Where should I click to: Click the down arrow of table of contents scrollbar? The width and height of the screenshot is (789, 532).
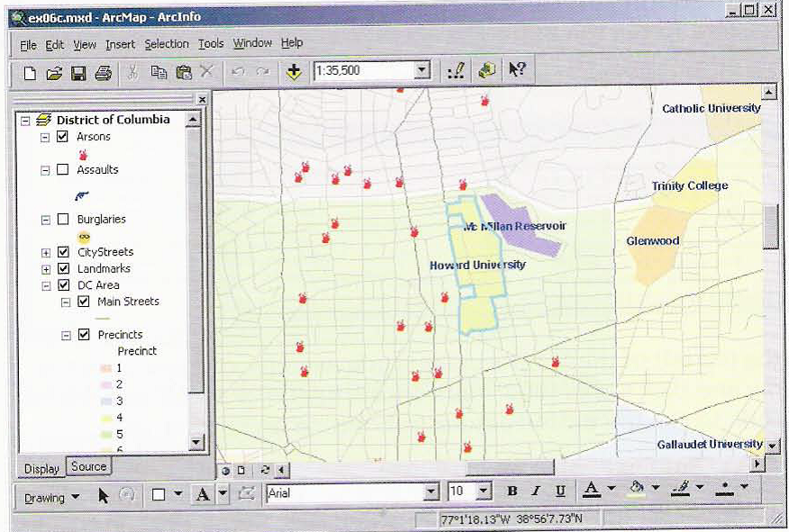coord(195,443)
